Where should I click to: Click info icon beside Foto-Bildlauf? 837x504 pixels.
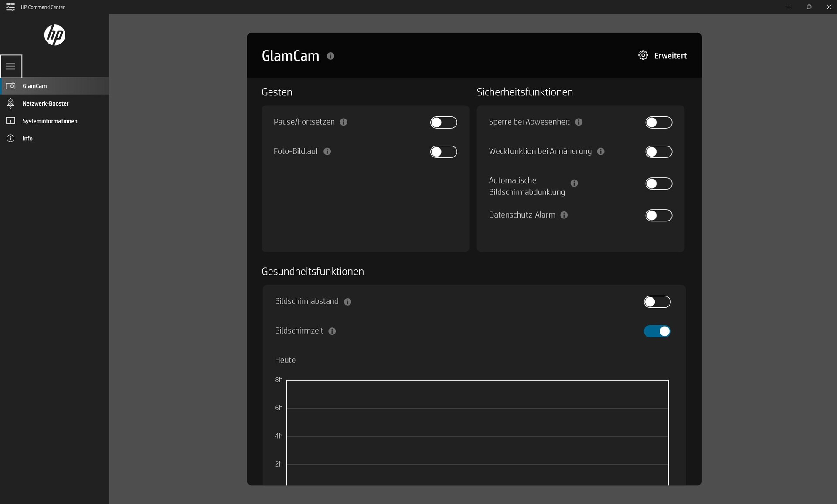[327, 151]
